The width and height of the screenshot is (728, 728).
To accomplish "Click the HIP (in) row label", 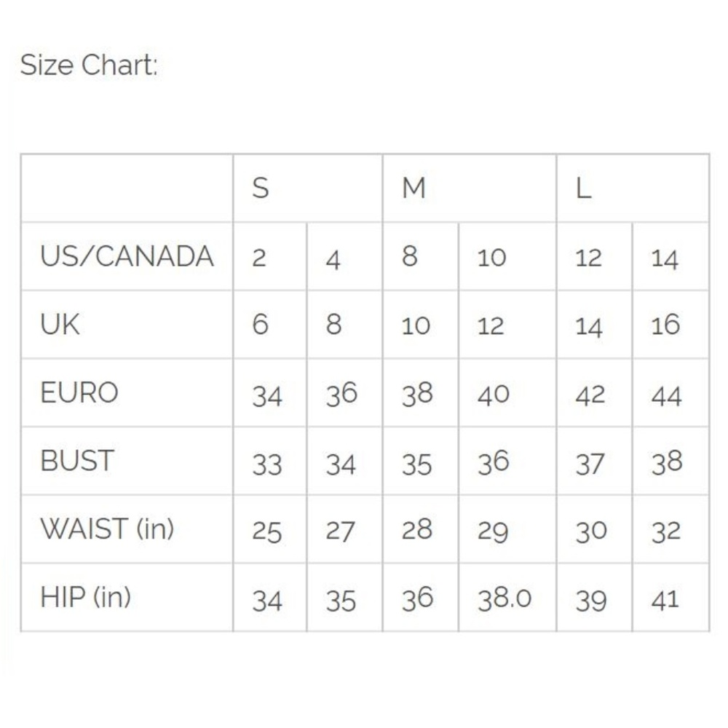I will pos(85,598).
